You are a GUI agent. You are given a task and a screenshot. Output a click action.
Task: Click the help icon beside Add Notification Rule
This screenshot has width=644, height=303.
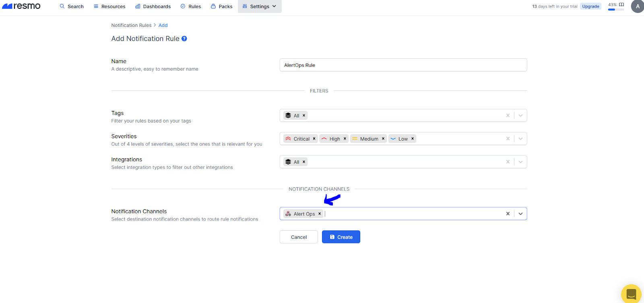tap(184, 39)
